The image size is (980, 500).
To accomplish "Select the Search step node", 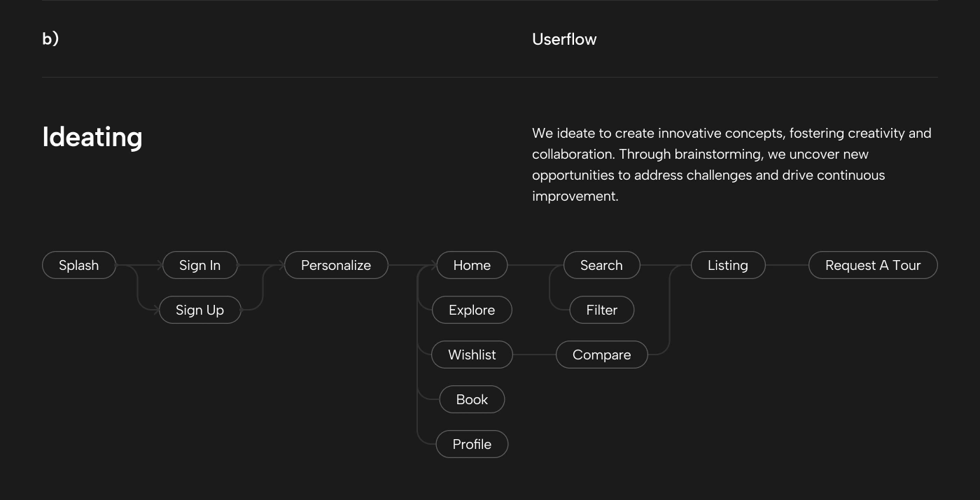I will click(x=601, y=265).
